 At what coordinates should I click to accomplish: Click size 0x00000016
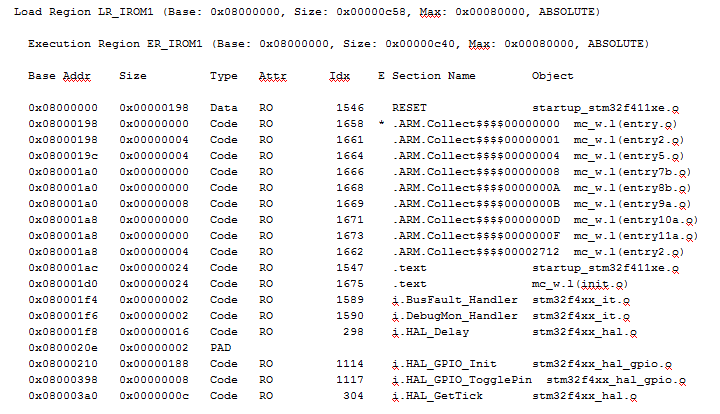[x=154, y=332]
